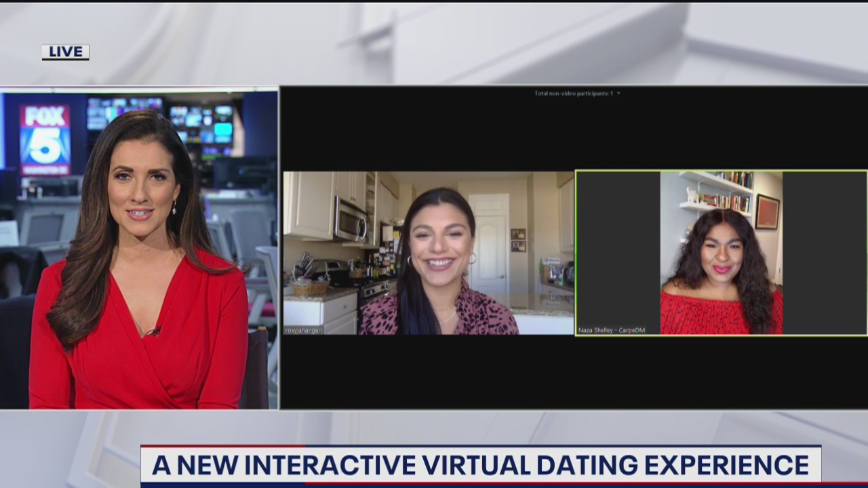
Task: Toggle visibility of roxyjahanger's name label
Action: [x=302, y=331]
